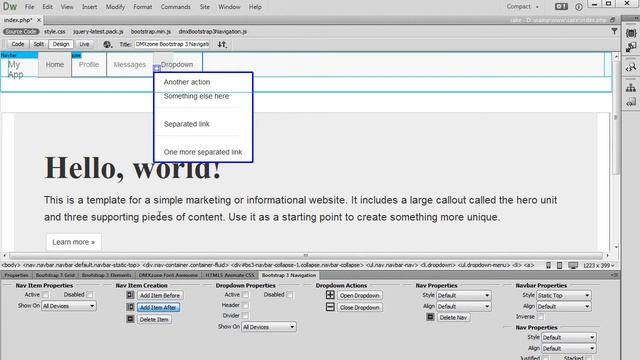Open lower Nav Properties Style dropdown

569,338
